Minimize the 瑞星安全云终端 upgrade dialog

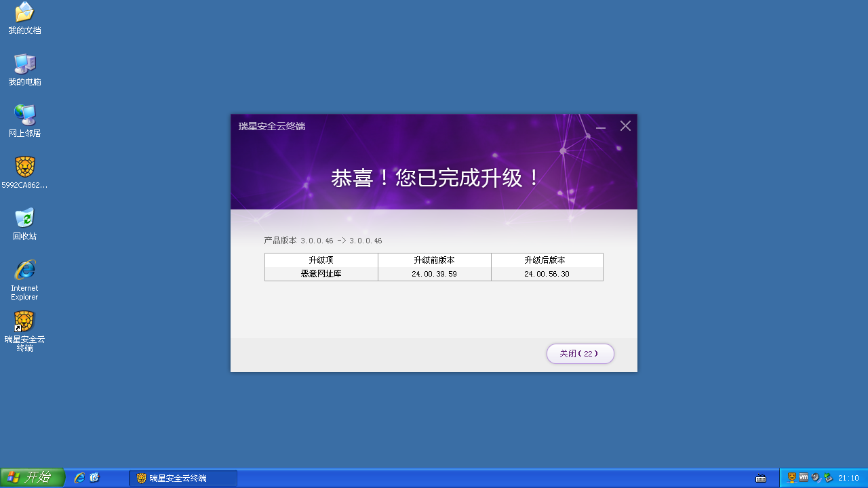coord(601,127)
